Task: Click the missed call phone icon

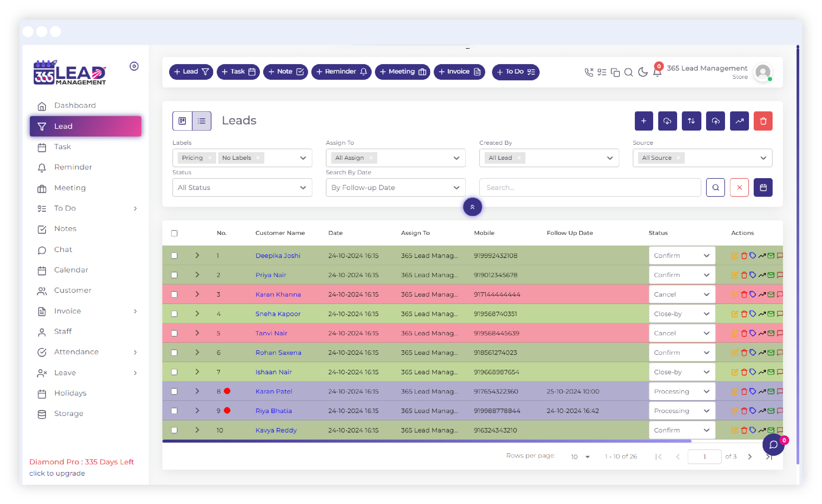Action: point(589,72)
